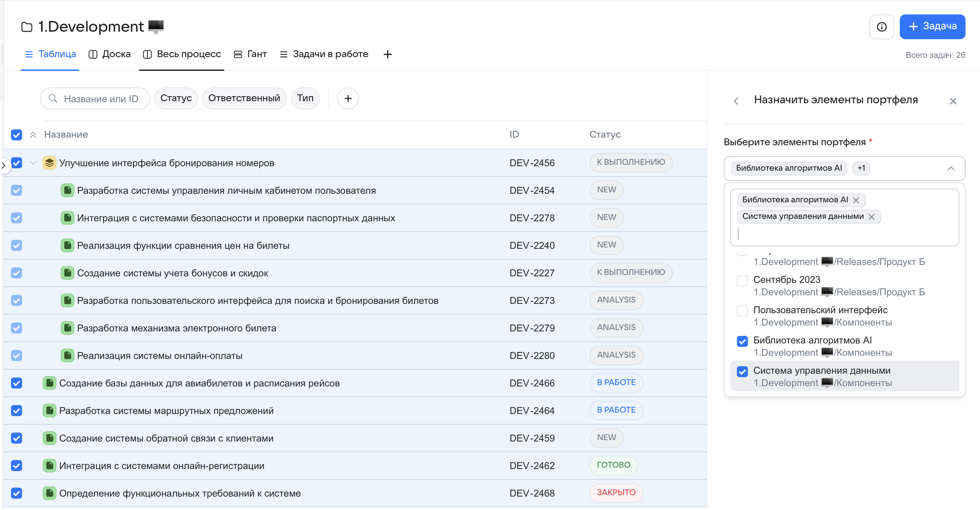Add a filter using the + icon next to Тип

point(348,98)
